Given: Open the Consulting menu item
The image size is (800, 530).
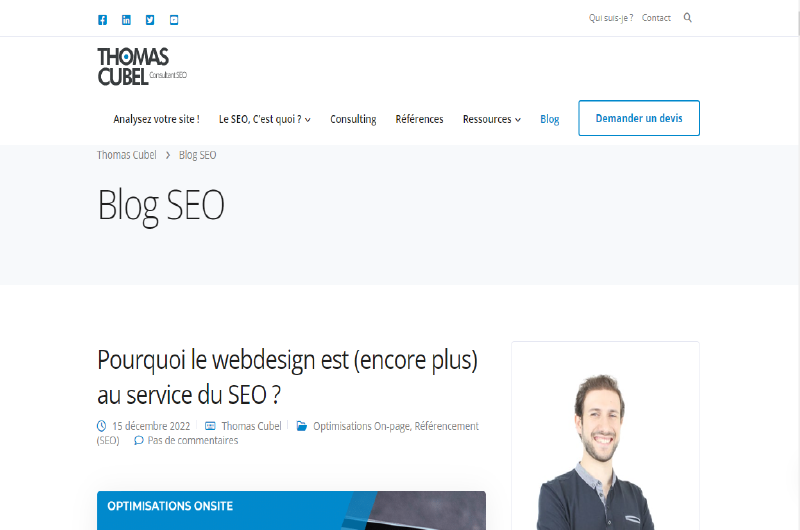Looking at the screenshot, I should (x=353, y=119).
